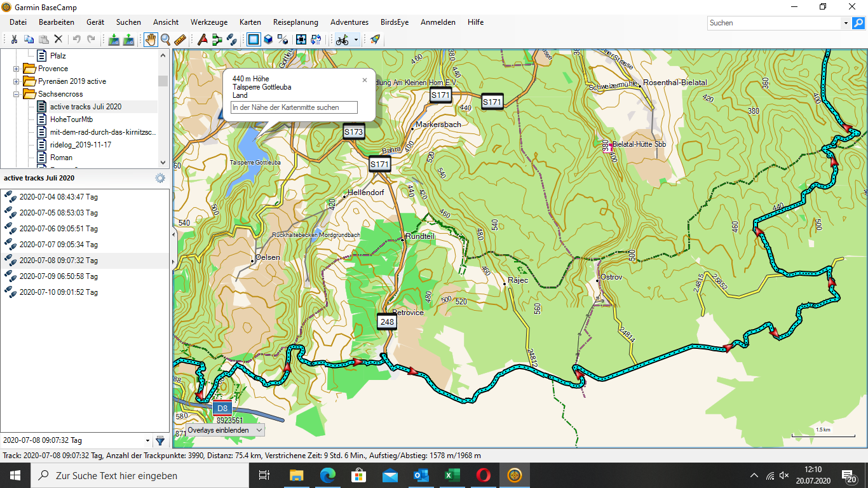Open the Ansicht menu

166,22
